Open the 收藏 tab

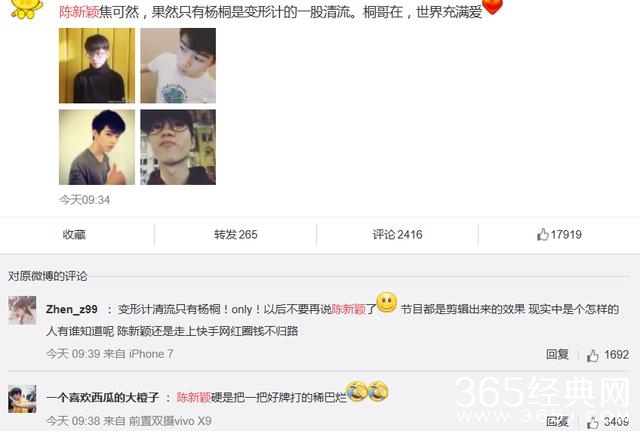click(x=74, y=235)
